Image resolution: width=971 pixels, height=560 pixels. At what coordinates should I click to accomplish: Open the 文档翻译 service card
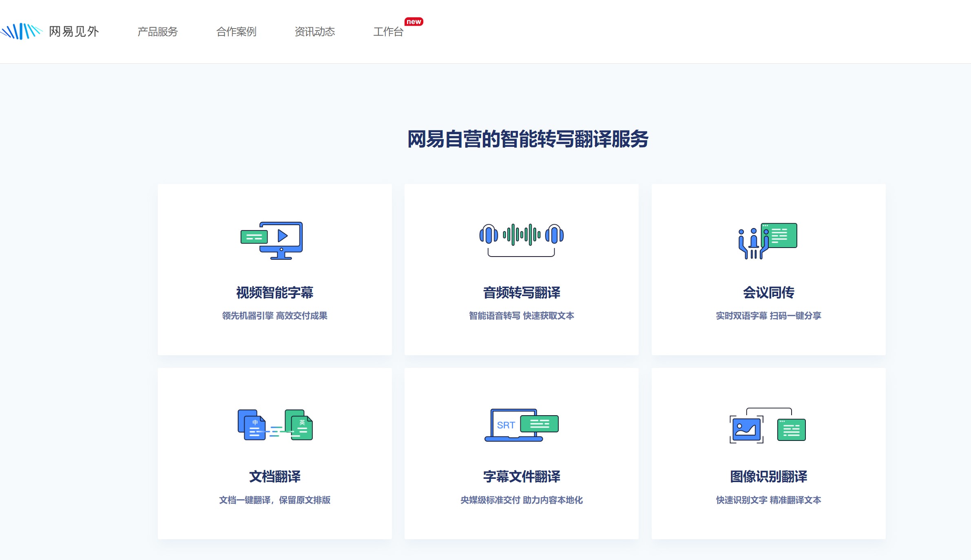click(x=274, y=453)
